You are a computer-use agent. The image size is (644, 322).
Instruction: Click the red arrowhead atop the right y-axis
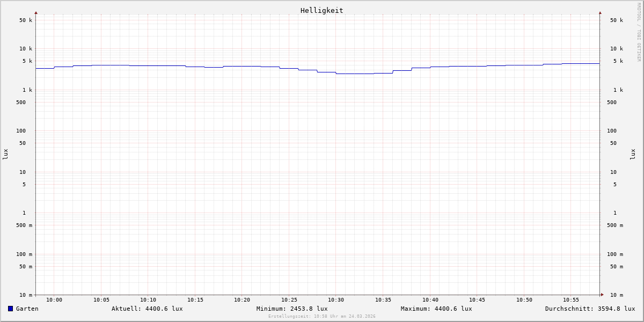(600, 12)
